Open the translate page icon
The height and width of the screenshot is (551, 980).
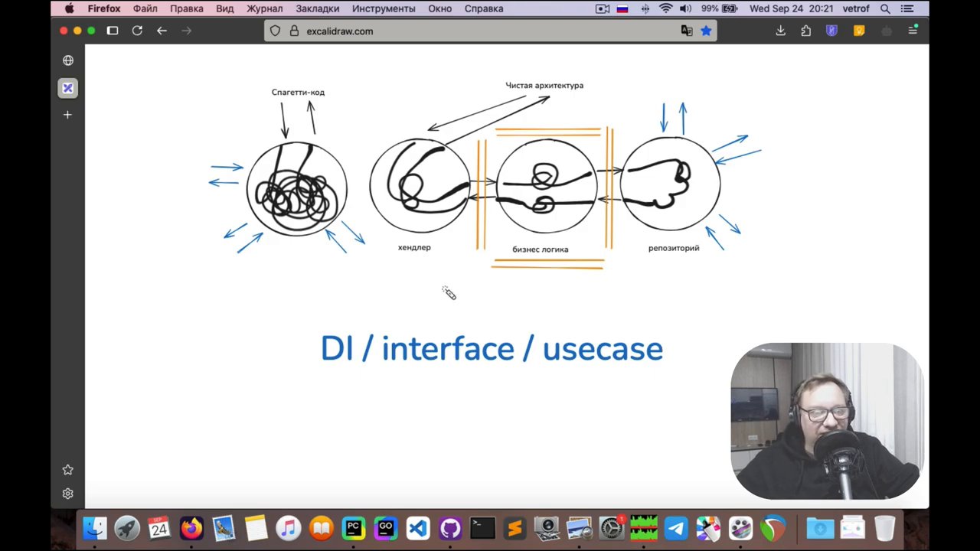pos(687,31)
